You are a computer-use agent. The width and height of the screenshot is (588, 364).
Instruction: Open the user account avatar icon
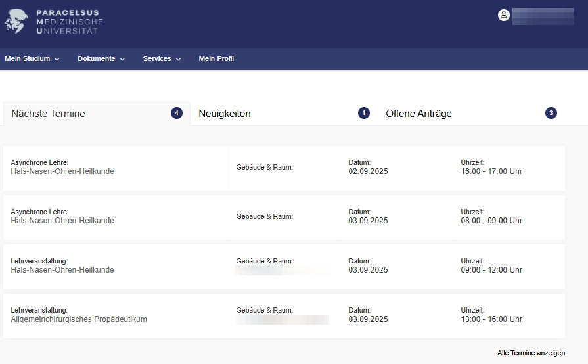(504, 15)
